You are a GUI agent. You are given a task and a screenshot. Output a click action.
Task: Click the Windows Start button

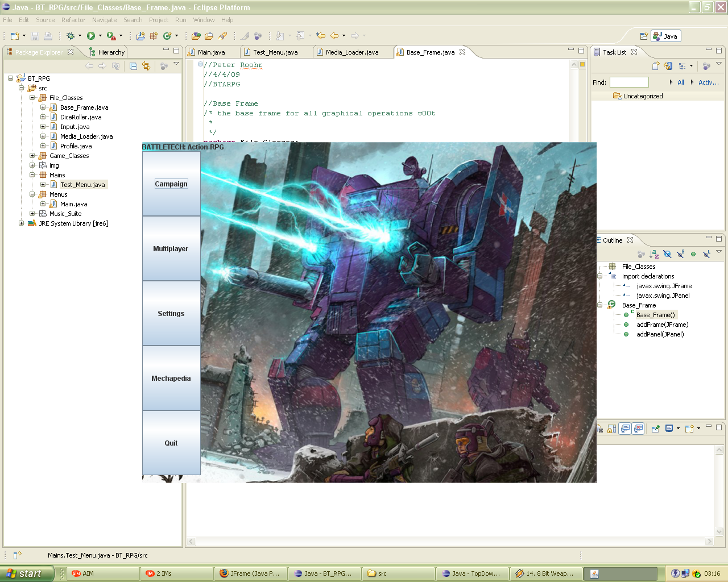pos(27,573)
